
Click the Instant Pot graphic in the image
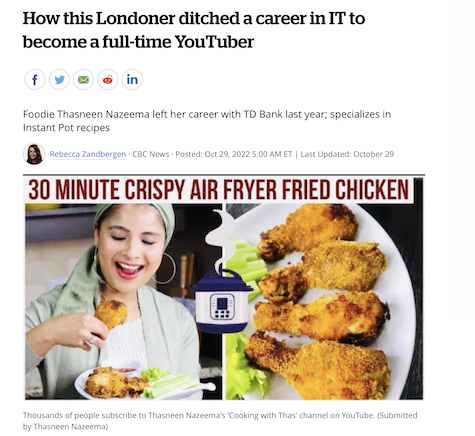tap(221, 301)
